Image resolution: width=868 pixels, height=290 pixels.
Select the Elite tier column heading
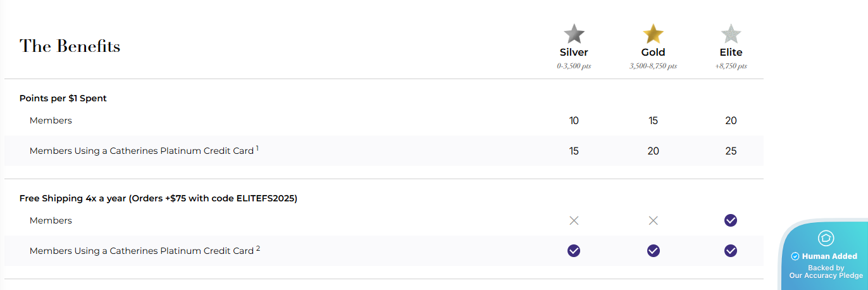731,53
